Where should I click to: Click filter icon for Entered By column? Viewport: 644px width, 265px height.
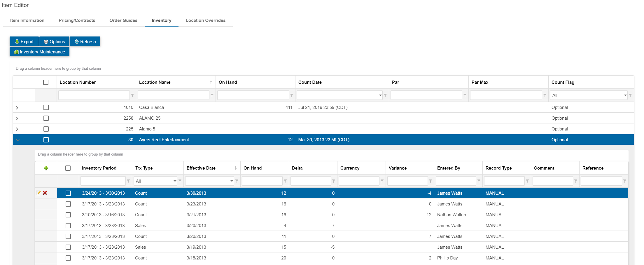(479, 181)
